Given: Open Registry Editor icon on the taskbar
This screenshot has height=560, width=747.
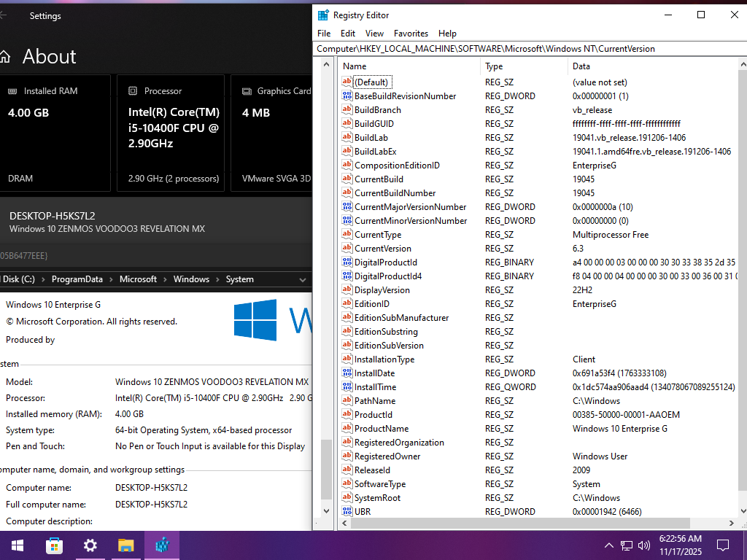Looking at the screenshot, I should [x=162, y=545].
